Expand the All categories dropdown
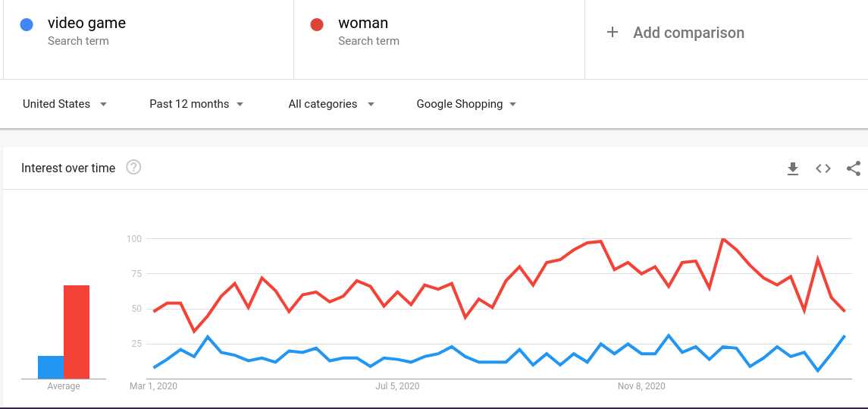Screen dimensions: 868x409 click(331, 104)
